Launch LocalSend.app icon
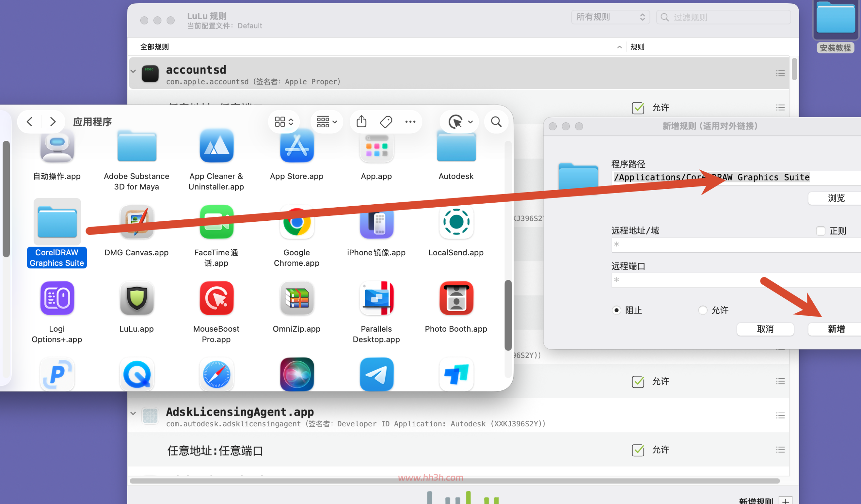Screen dimensions: 861x504 point(456,222)
